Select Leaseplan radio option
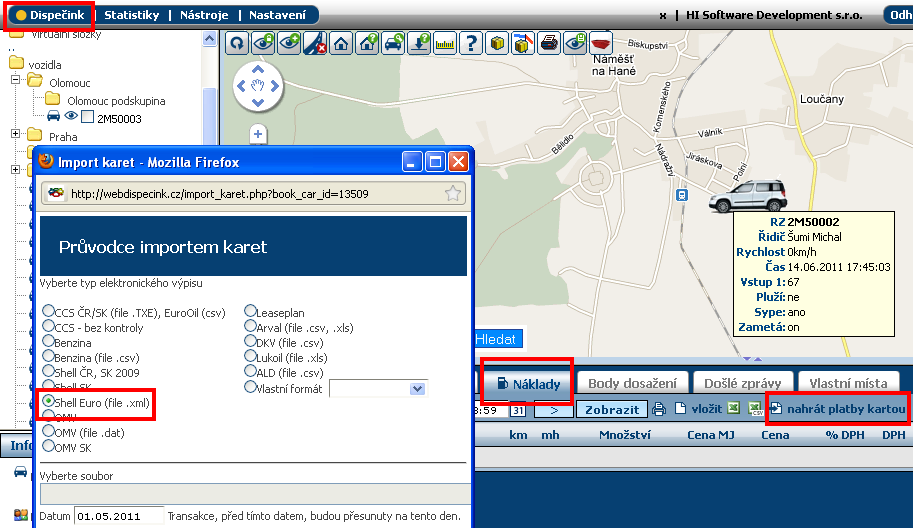 250,310
